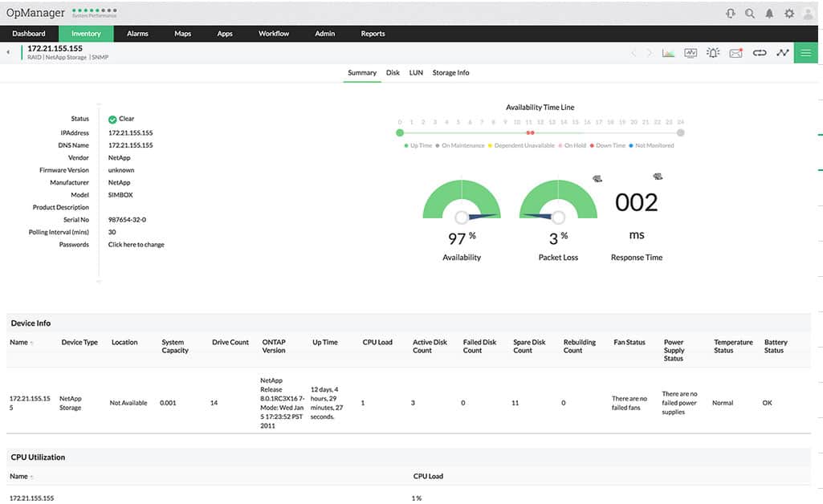Open the device graphs chart icon
Image resolution: width=823 pixels, height=504 pixels.
(x=668, y=53)
